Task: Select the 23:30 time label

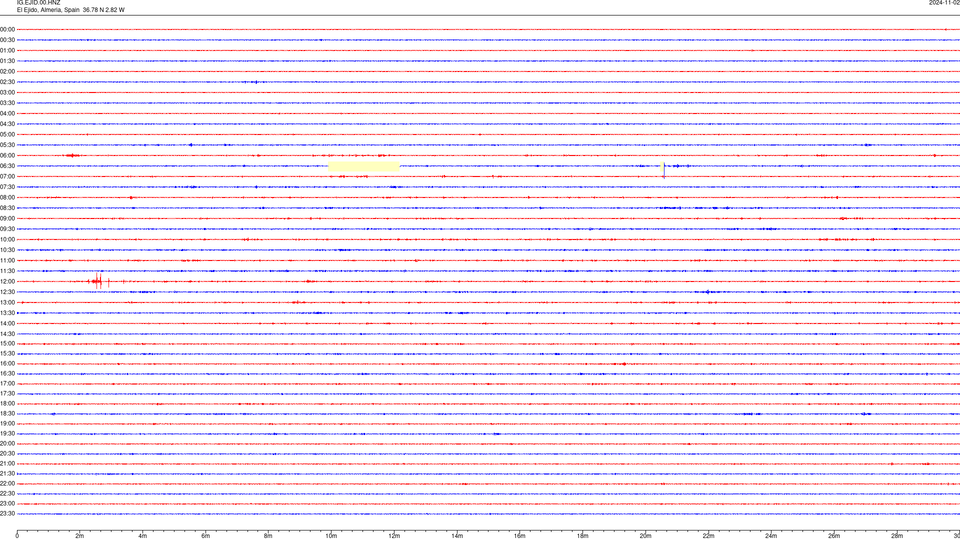Action: pos(7,514)
